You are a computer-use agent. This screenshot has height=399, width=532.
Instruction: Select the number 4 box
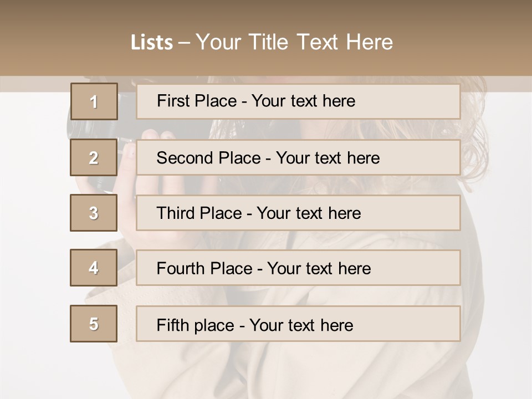(94, 268)
